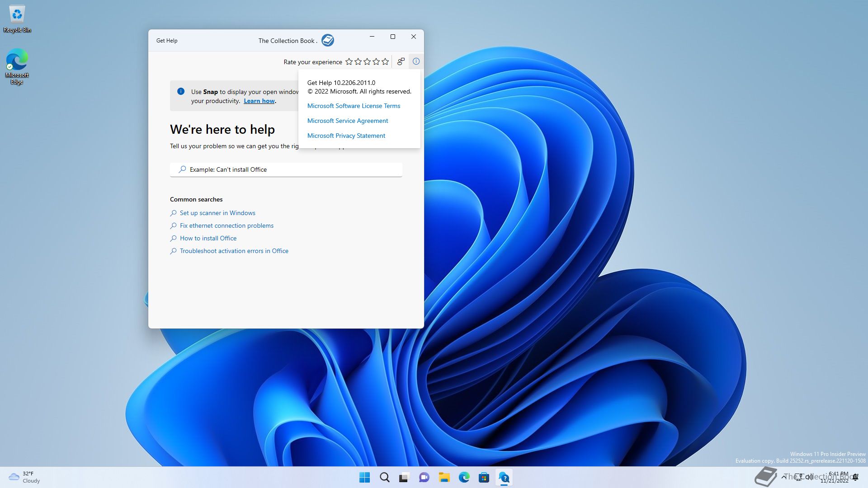This screenshot has height=488, width=868.
Task: Launch Chat from the taskbar
Action: coord(424,477)
